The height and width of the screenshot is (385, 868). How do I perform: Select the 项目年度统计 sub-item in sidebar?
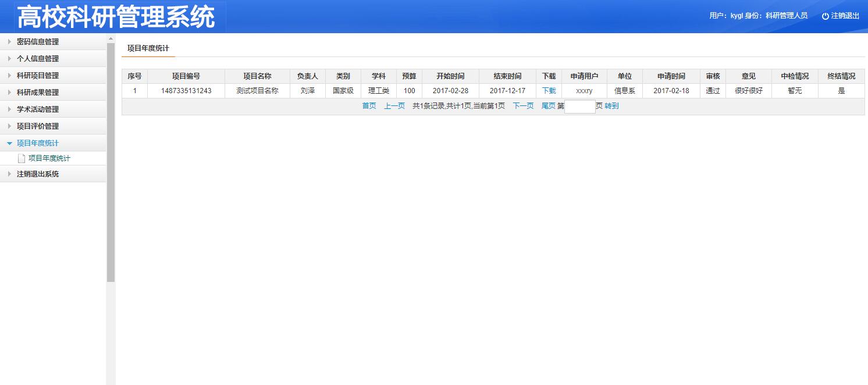pyautogui.click(x=49, y=158)
